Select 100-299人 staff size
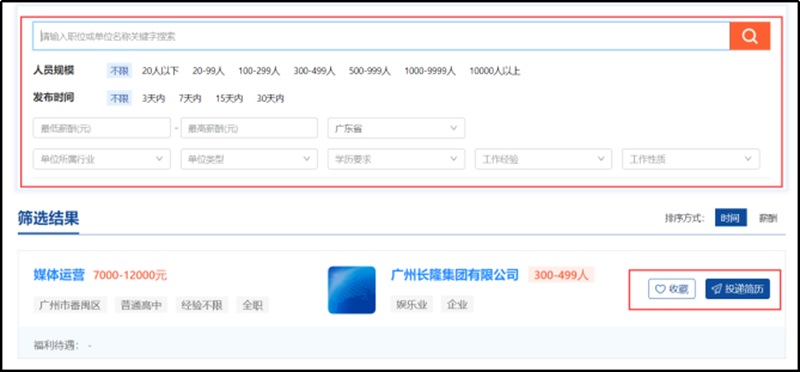Image resolution: width=800 pixels, height=372 pixels. 259,71
